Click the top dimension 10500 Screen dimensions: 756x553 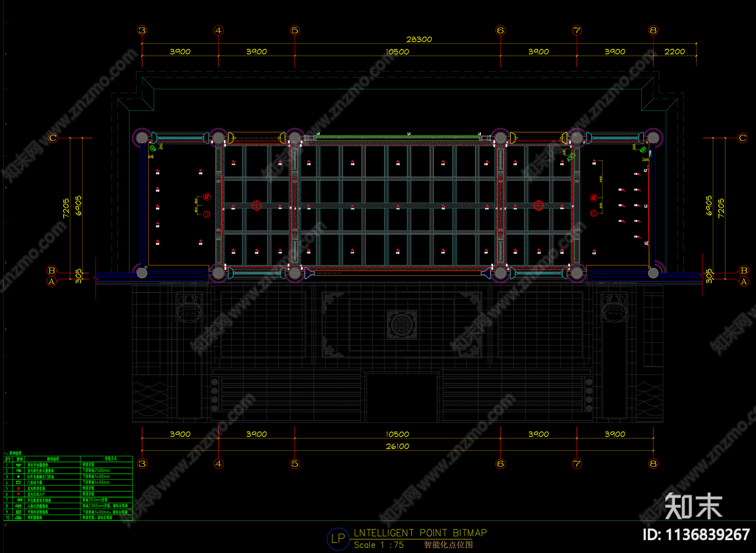(397, 51)
